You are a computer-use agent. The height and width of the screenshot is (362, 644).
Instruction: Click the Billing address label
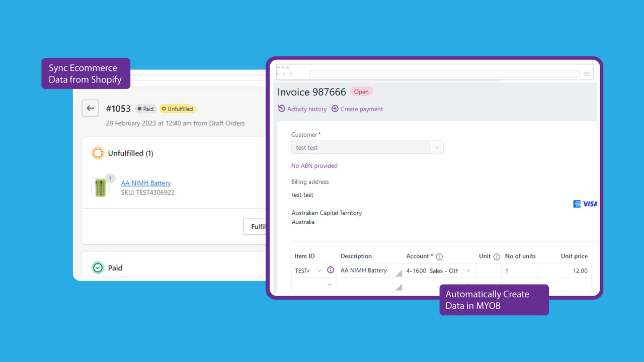click(310, 182)
